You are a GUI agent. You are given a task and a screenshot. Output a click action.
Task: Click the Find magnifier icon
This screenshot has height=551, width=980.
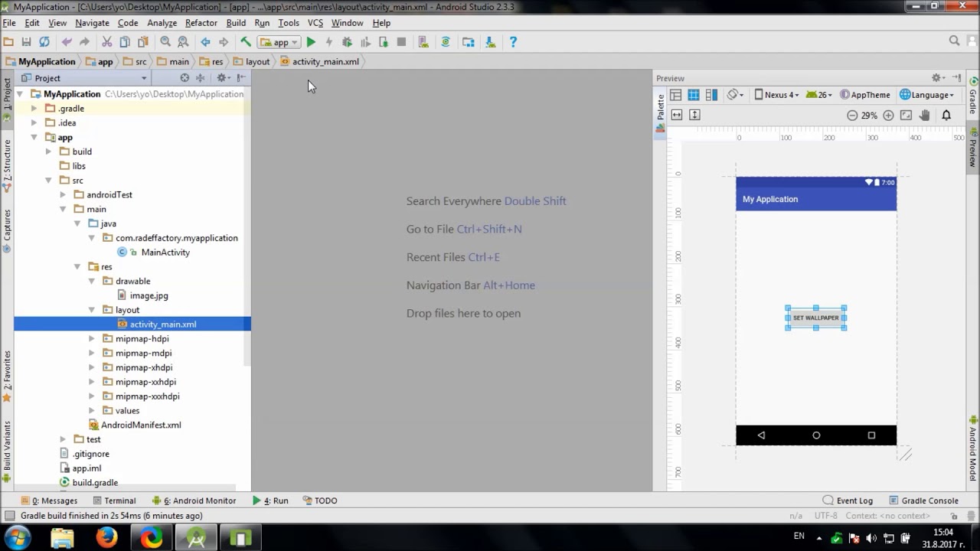coord(165,42)
